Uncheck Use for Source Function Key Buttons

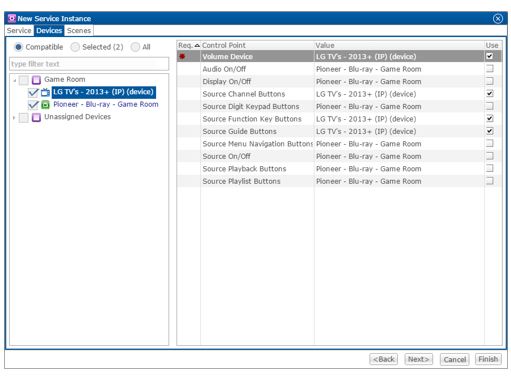(x=489, y=118)
